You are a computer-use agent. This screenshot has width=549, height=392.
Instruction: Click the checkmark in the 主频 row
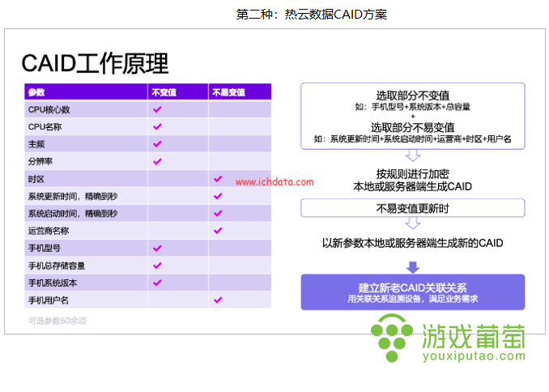tap(157, 144)
